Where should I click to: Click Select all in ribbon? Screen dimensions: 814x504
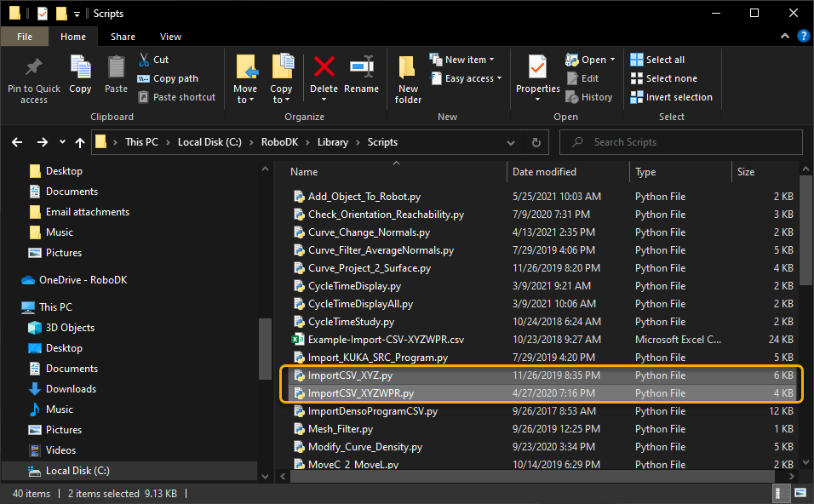657,60
